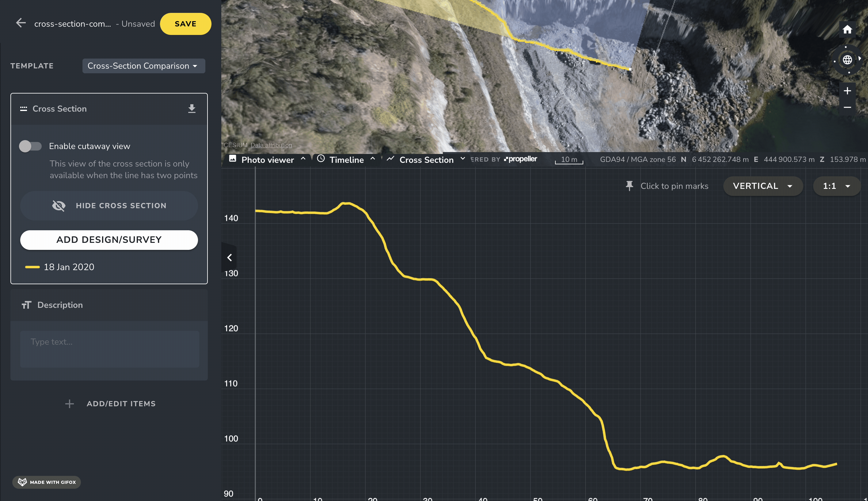Select the 18 Jan 2020 survey label
The image size is (868, 501).
69,267
